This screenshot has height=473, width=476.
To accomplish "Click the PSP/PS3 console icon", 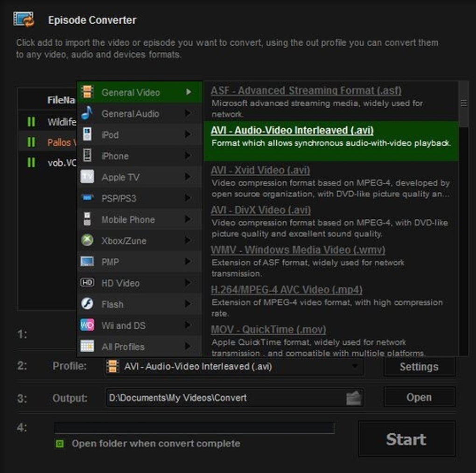I will click(87, 198).
